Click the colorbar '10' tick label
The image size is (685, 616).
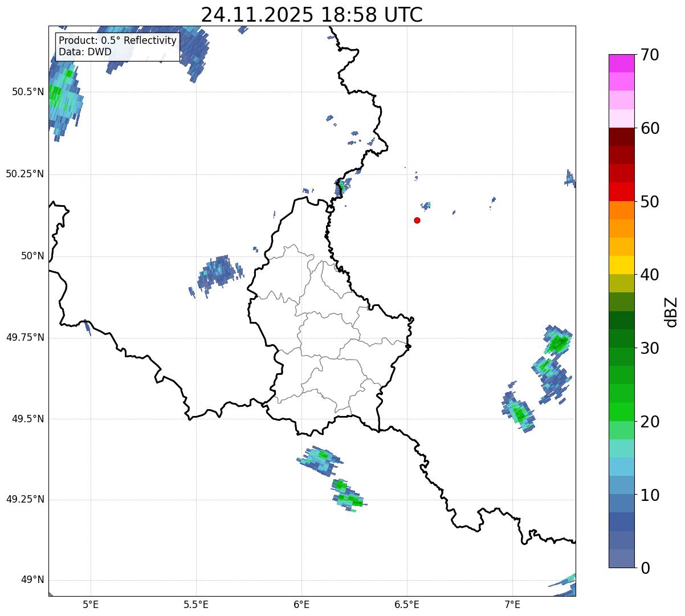(x=650, y=495)
